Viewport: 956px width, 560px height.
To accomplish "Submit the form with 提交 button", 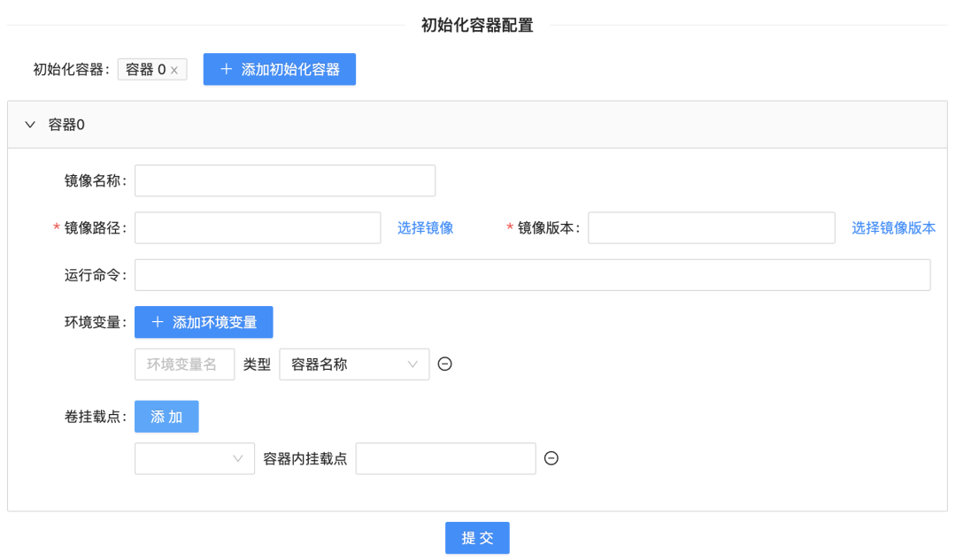I will 477,538.
